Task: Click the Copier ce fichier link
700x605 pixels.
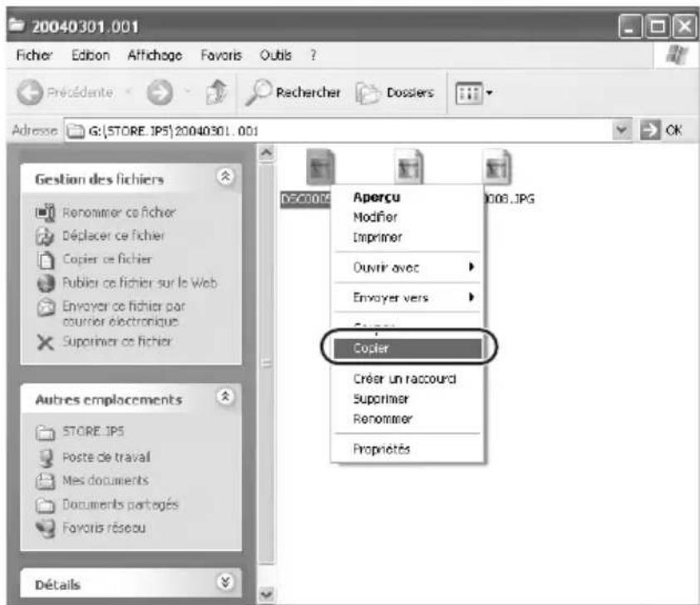Action: [107, 258]
